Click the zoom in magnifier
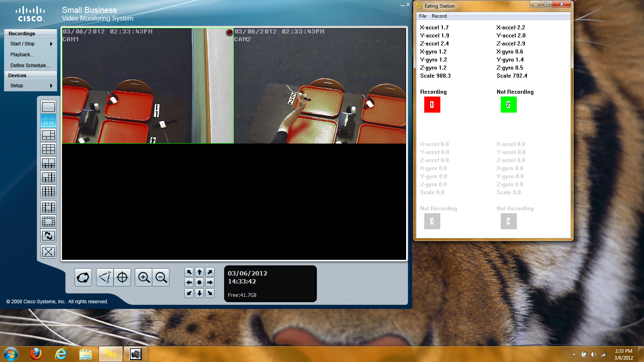Image resolution: width=644 pixels, height=362 pixels. pyautogui.click(x=144, y=278)
